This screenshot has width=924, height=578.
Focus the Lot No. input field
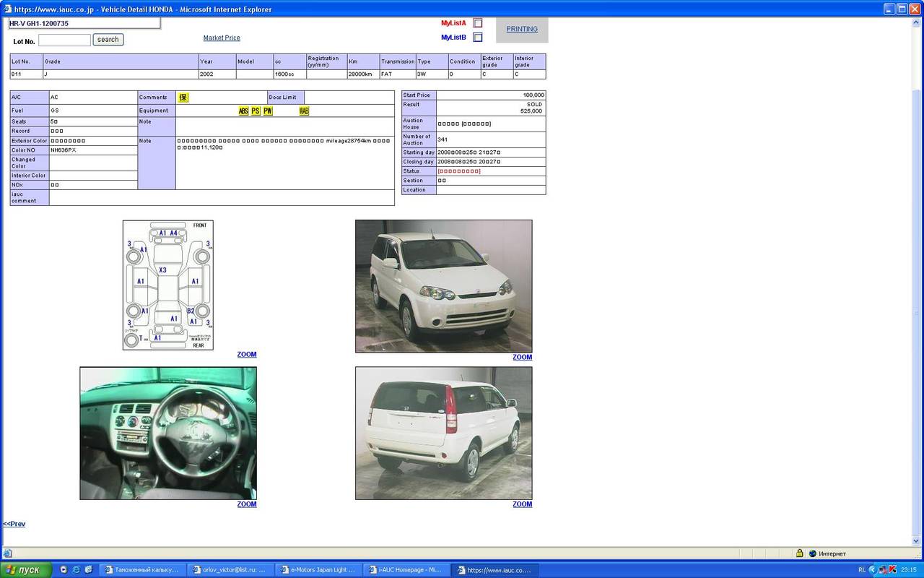tap(64, 40)
